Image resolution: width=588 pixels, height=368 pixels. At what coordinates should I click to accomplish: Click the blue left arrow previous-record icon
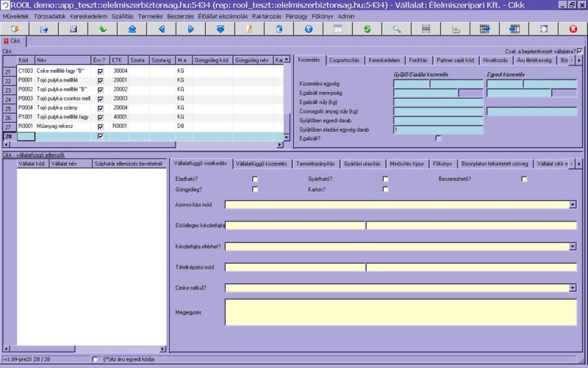162,29
